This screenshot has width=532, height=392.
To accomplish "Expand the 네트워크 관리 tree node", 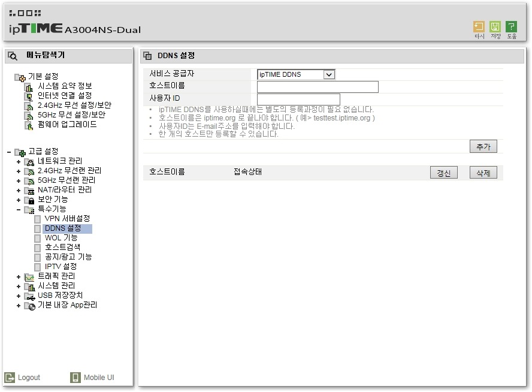I will [19, 162].
